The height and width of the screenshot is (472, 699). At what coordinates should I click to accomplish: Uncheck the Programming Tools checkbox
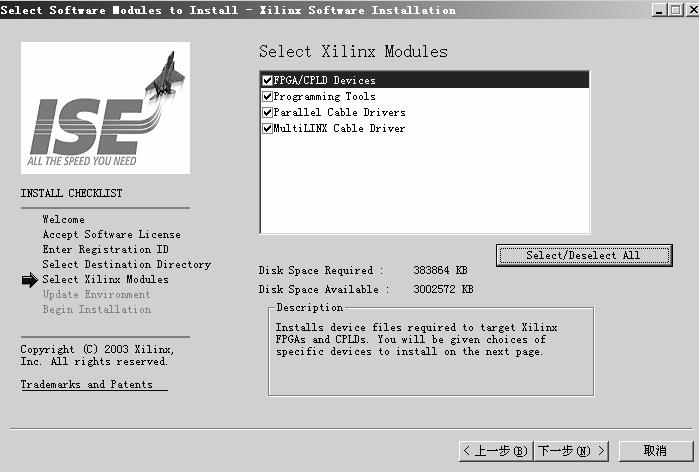point(267,96)
